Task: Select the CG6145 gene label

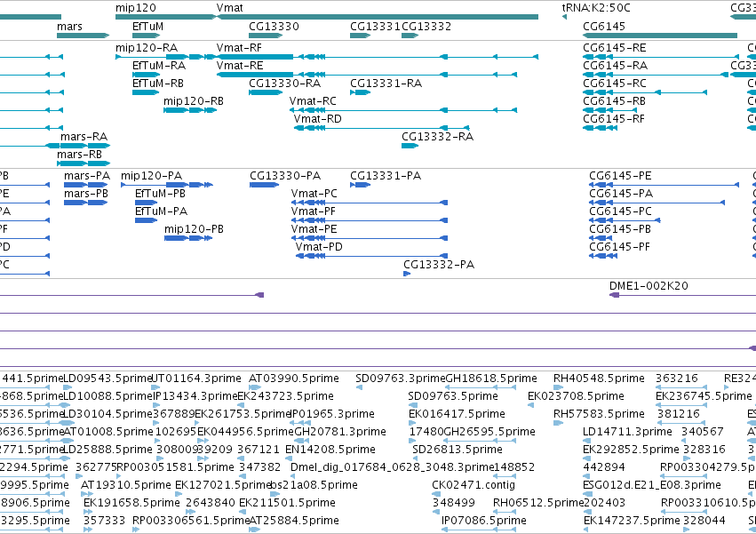Action: coord(603,26)
